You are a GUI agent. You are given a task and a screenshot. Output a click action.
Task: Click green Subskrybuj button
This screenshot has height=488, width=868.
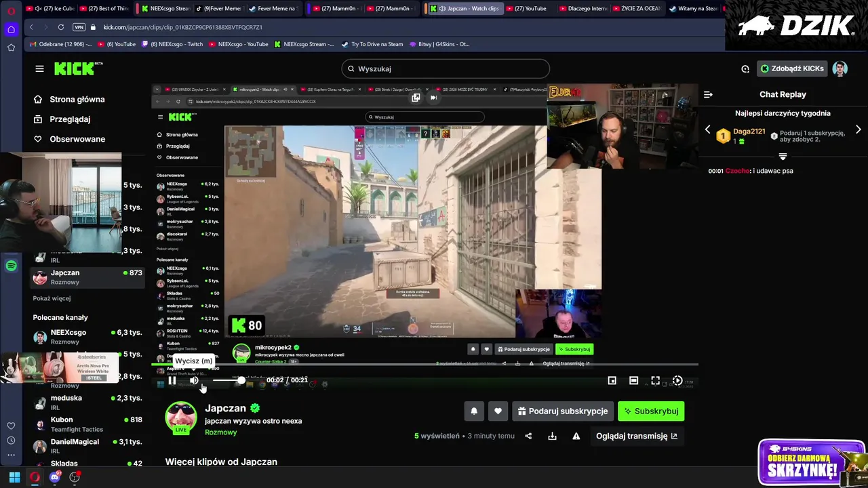(x=651, y=411)
